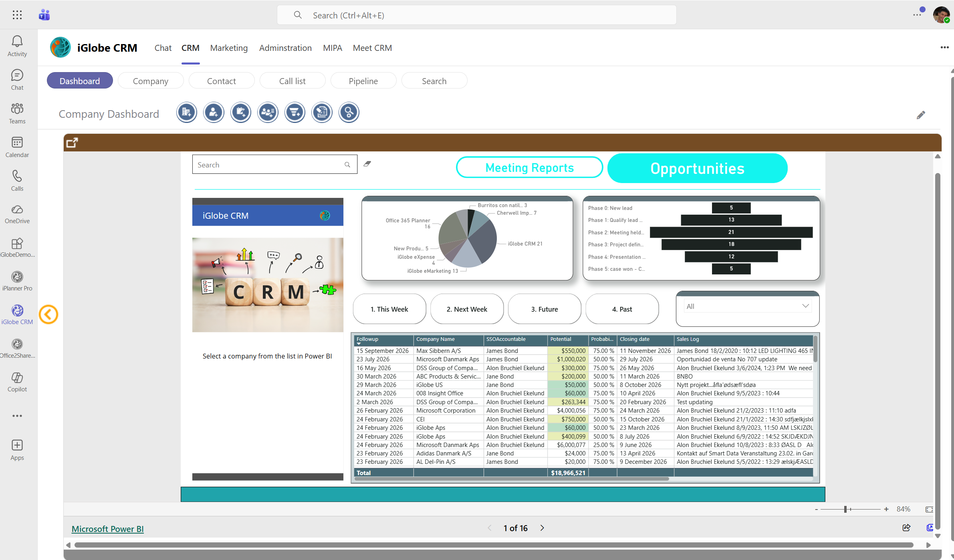
Task: Click the pencil edit icon
Action: click(x=921, y=115)
